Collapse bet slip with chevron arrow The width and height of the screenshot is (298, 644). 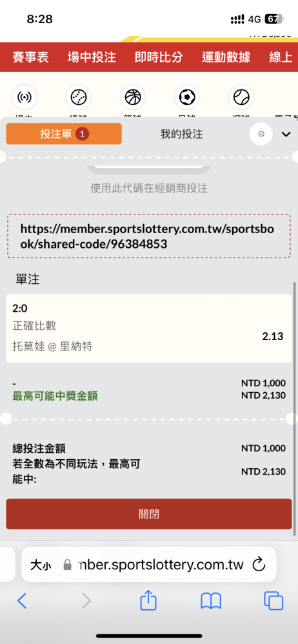coord(286,134)
